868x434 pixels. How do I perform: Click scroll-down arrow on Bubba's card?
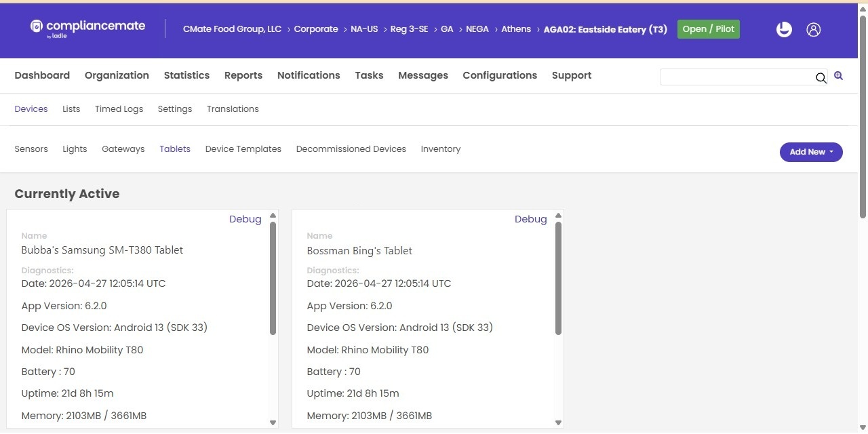tap(273, 422)
